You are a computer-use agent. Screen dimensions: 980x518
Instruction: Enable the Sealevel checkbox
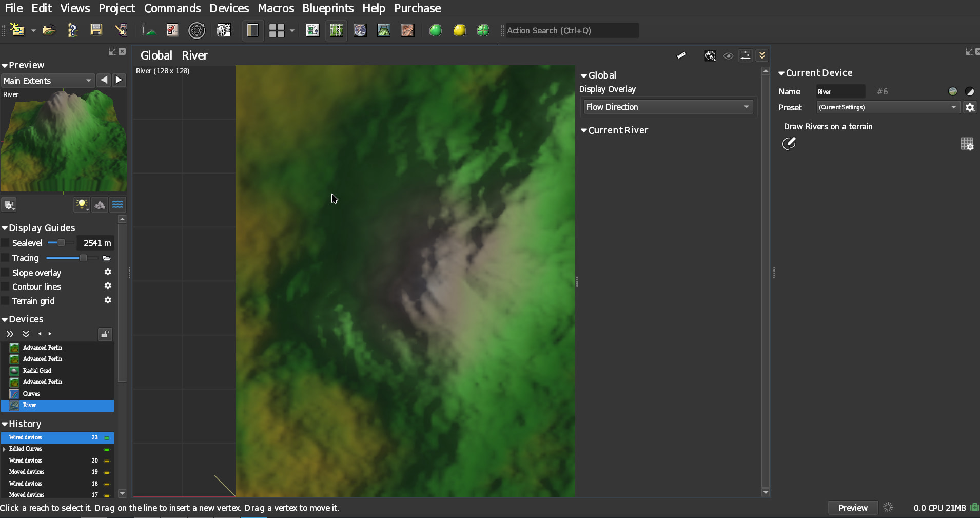[x=6, y=243]
